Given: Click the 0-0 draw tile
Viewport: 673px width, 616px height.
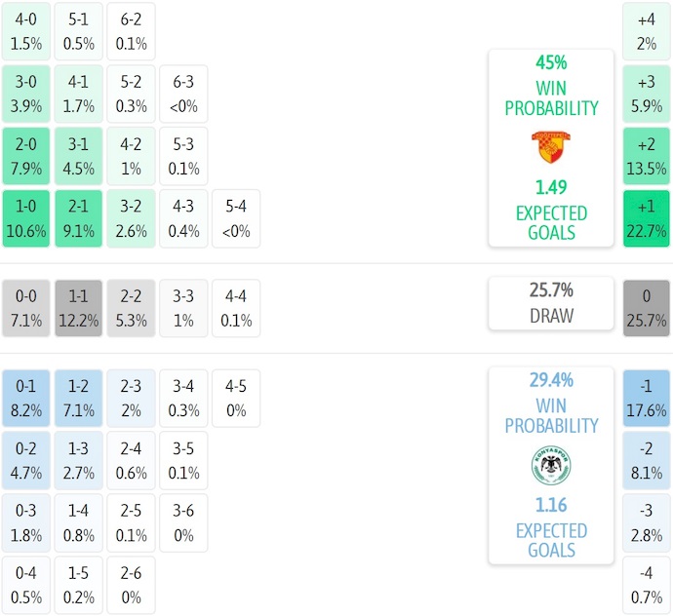Looking at the screenshot, I should 25,309.
